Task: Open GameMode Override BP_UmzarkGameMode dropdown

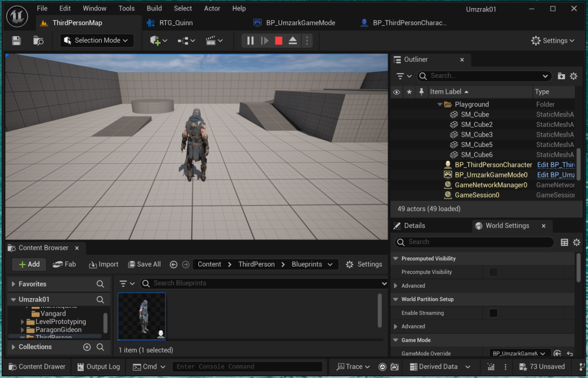Action: [x=520, y=354]
